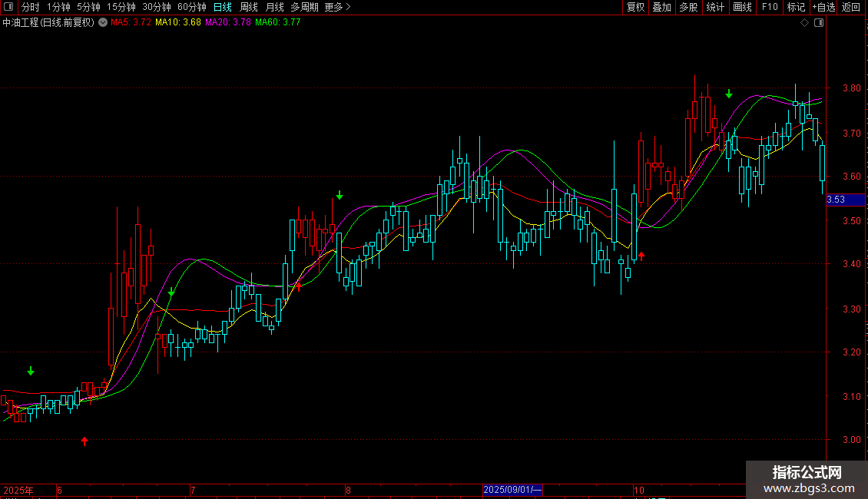
Task: Click the 2025/09/01 date marker on time axis
Action: click(512, 490)
